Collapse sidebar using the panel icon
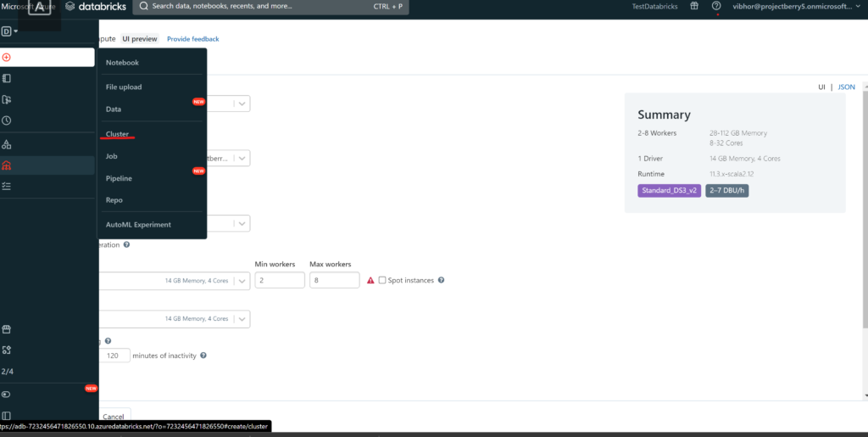This screenshot has width=868, height=437. point(7,416)
